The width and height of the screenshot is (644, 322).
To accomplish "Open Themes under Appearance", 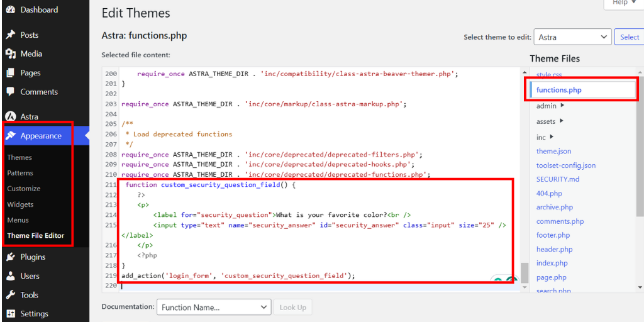I will [x=19, y=157].
